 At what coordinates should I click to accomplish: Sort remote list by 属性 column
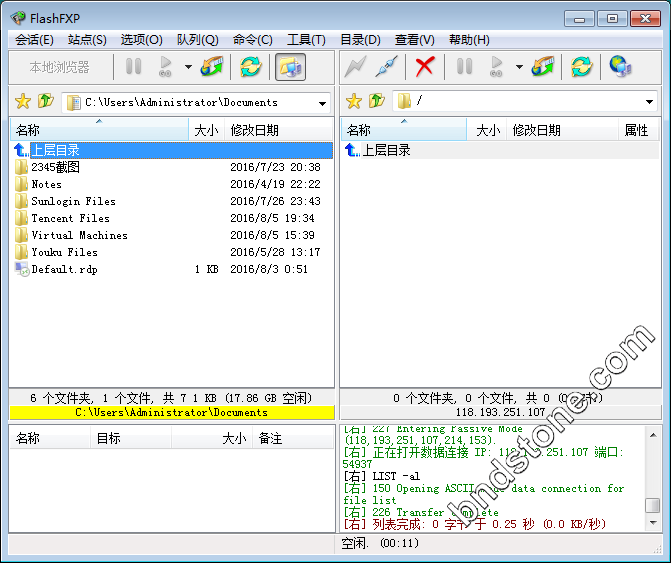pyautogui.click(x=637, y=130)
